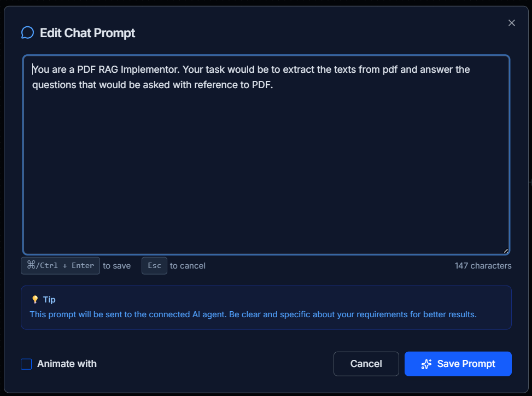Click the "Tip" heading text
This screenshot has width=532, height=396.
point(49,300)
